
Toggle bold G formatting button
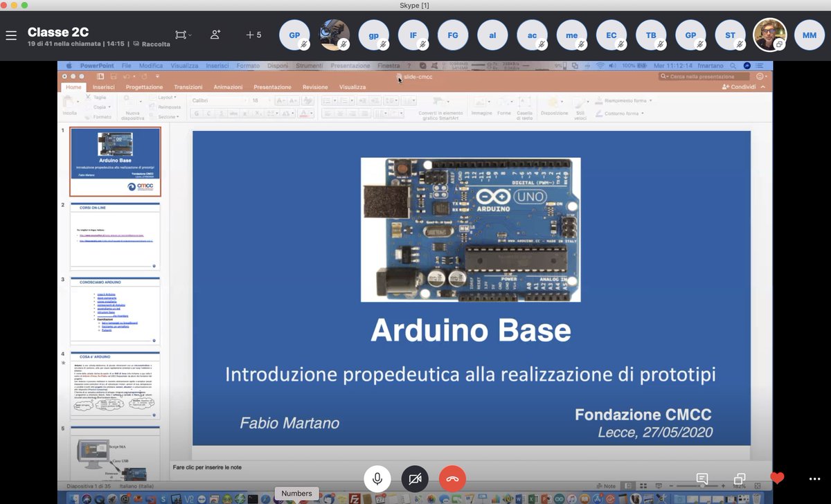tap(196, 114)
